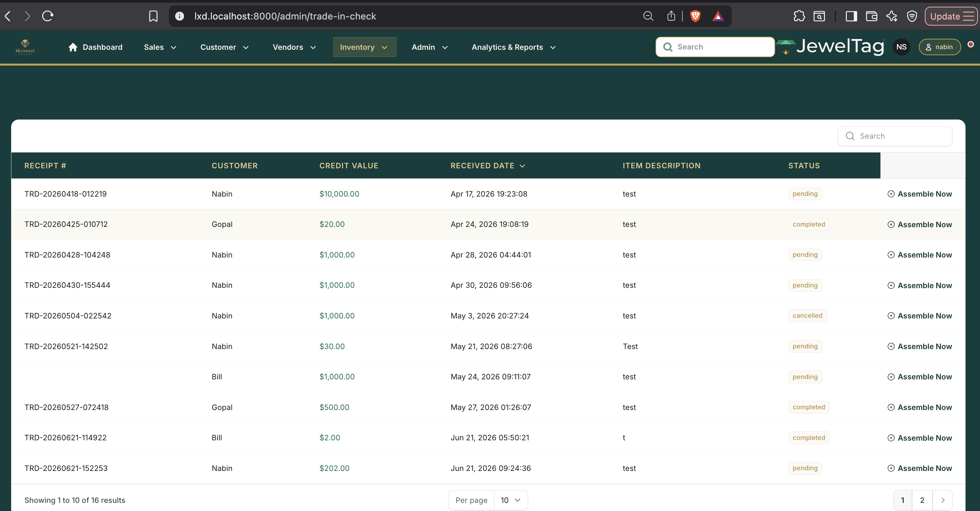Assemble Now for Bill's May 24 row

tap(919, 377)
